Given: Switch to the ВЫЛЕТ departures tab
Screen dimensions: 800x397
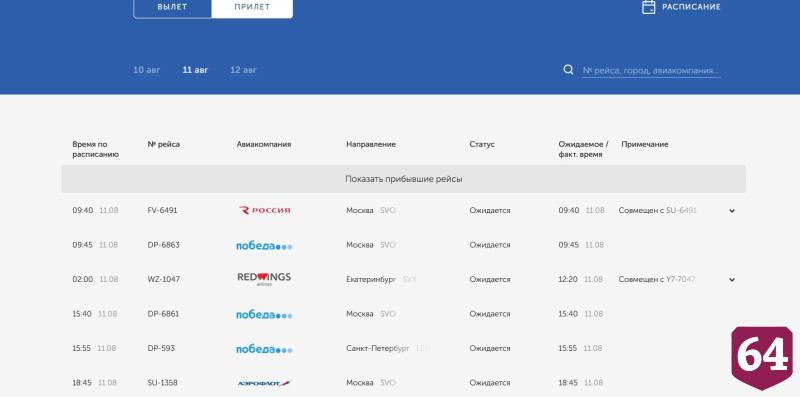Looking at the screenshot, I should pos(172,7).
